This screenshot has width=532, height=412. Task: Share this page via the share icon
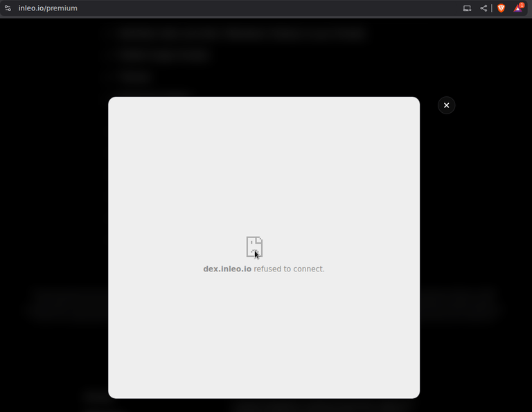click(x=484, y=8)
